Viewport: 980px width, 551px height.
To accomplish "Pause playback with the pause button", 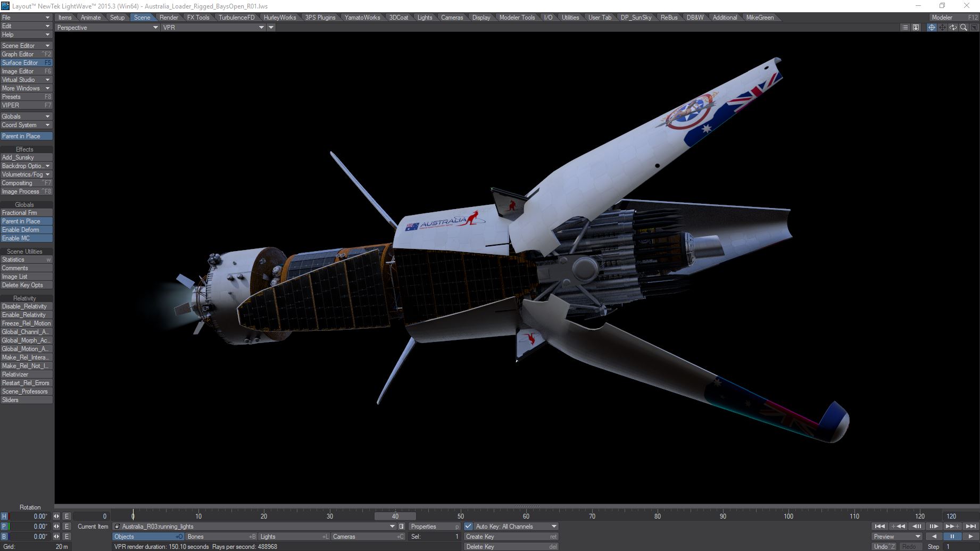I will [952, 537].
